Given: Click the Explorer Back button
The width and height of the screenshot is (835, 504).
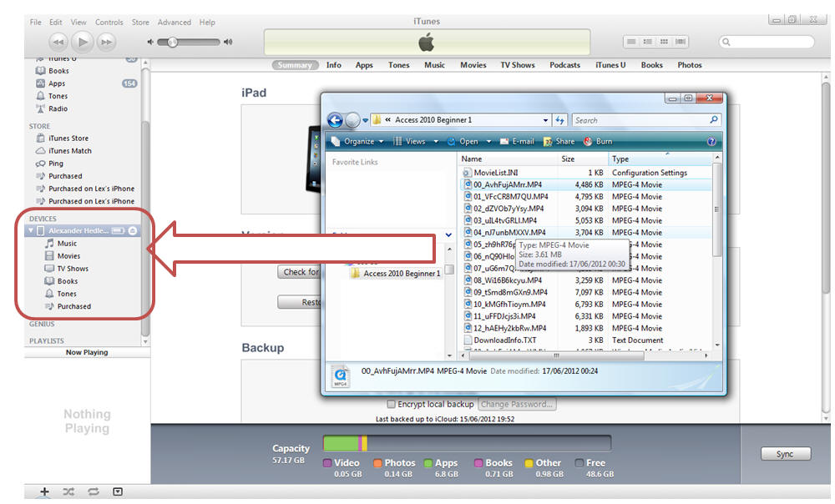Looking at the screenshot, I should pos(335,120).
